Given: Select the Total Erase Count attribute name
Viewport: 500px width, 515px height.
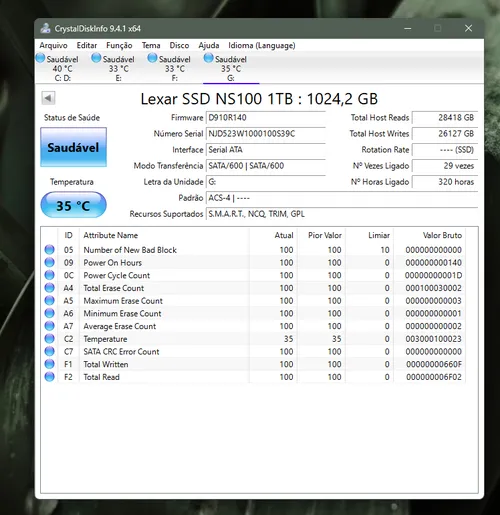Looking at the screenshot, I should 114,288.
